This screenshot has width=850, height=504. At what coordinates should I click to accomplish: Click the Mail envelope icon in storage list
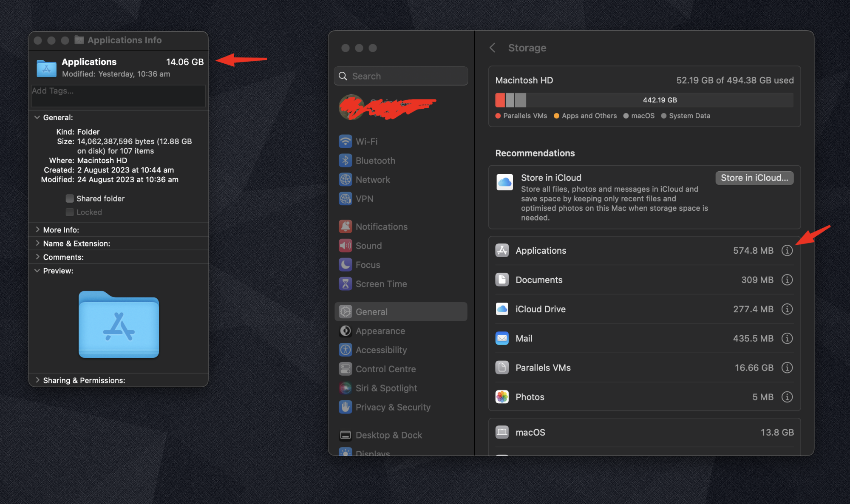click(x=502, y=339)
